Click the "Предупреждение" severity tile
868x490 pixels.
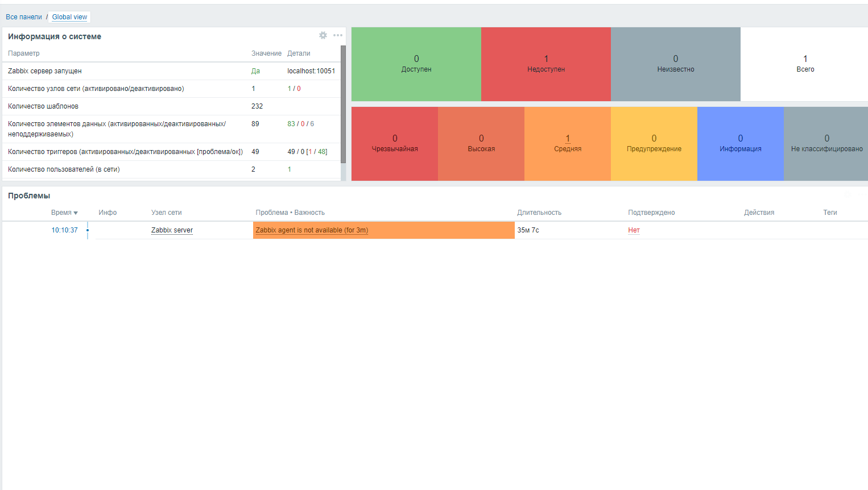654,144
